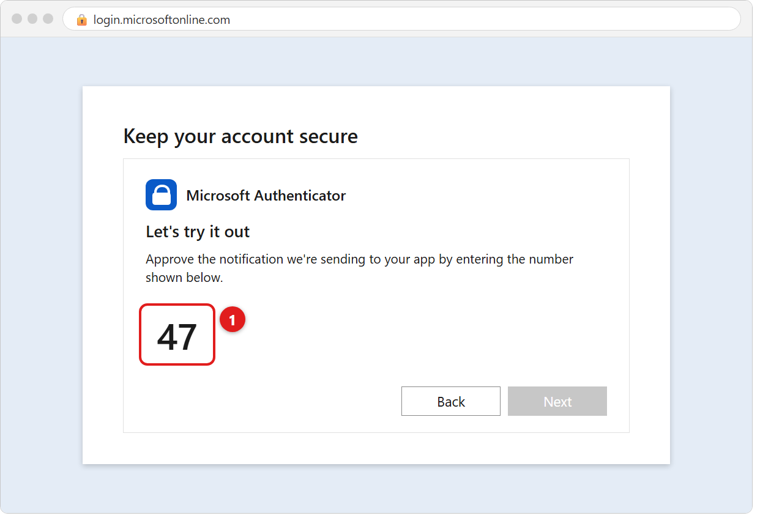771x532 pixels.
Task: Click the Back button
Action: pyautogui.click(x=451, y=401)
